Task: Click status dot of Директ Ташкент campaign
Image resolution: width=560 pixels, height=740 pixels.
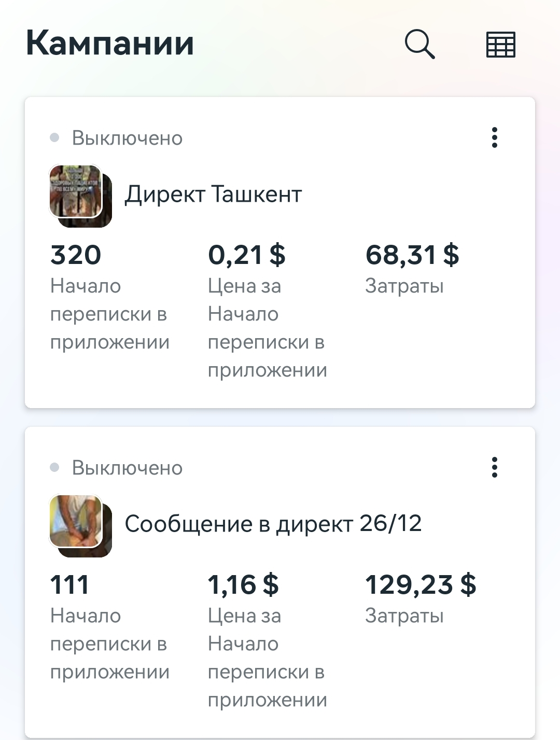Action: [x=54, y=138]
